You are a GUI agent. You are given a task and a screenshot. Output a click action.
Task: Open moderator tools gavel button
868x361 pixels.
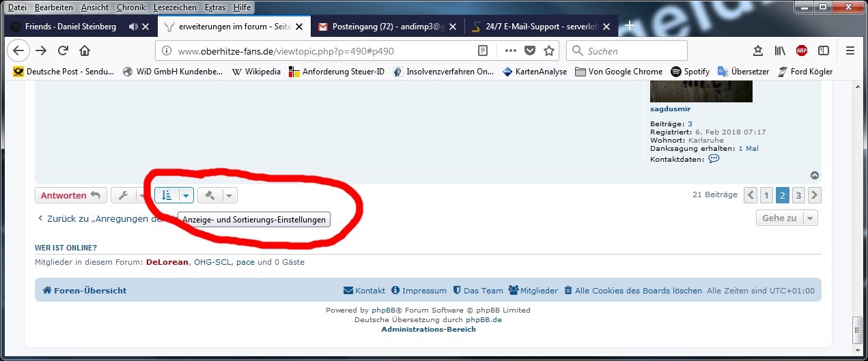[x=209, y=195]
